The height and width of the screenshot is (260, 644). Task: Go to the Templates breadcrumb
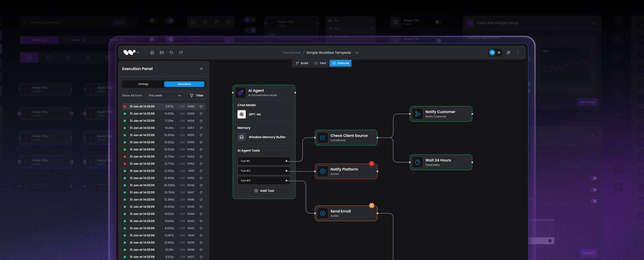pos(292,53)
